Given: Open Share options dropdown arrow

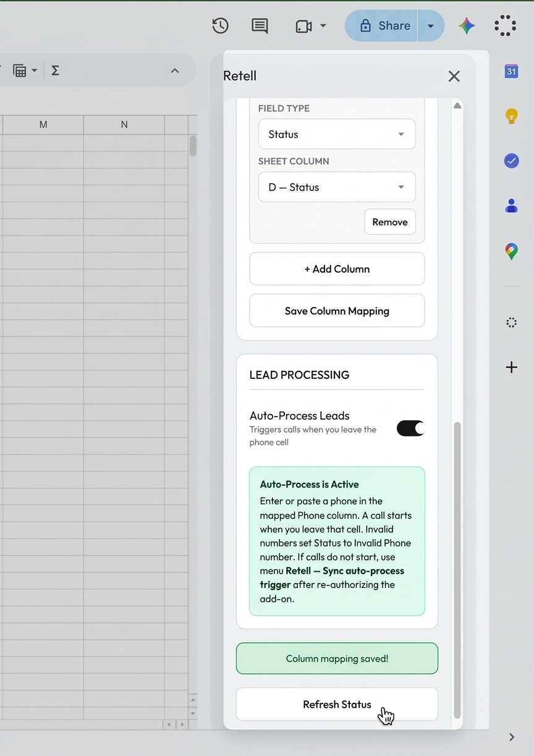Looking at the screenshot, I should click(x=431, y=26).
